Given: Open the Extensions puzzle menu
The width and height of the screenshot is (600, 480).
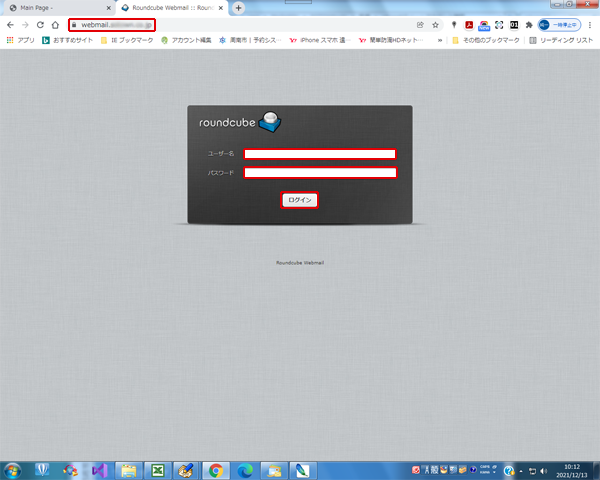Looking at the screenshot, I should click(x=529, y=25).
